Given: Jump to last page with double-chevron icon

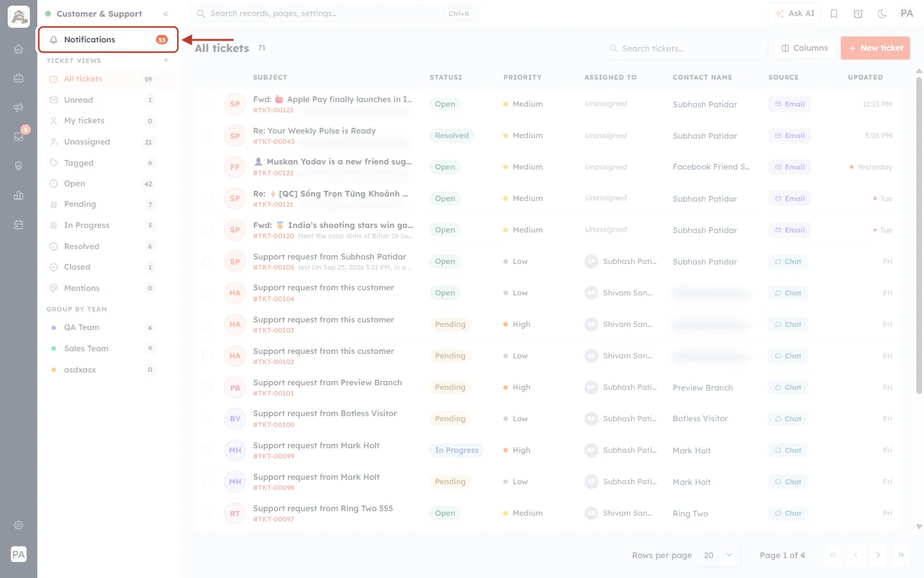Looking at the screenshot, I should point(901,555).
